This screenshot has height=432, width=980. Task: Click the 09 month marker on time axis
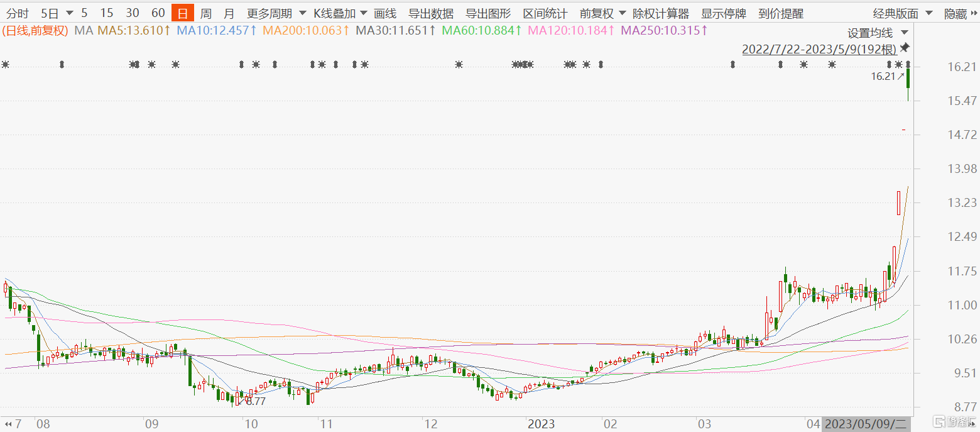pos(151,424)
